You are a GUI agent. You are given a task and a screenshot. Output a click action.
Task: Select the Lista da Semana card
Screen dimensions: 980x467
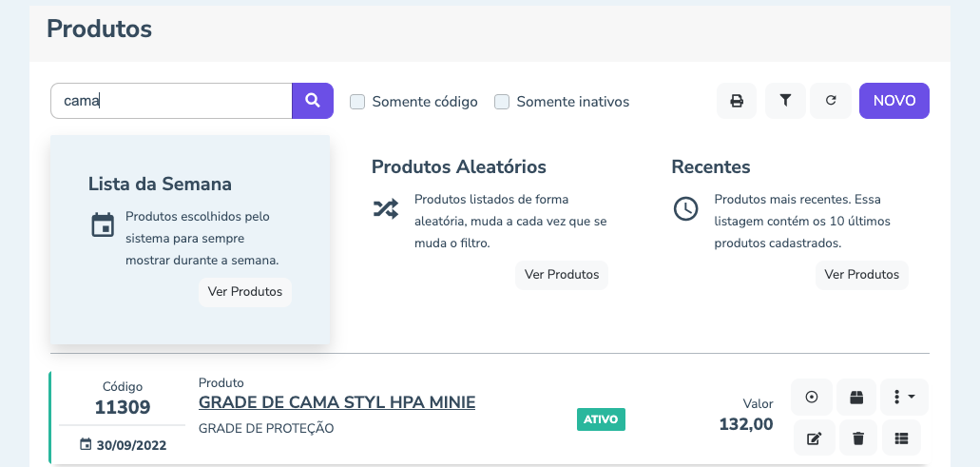189,238
